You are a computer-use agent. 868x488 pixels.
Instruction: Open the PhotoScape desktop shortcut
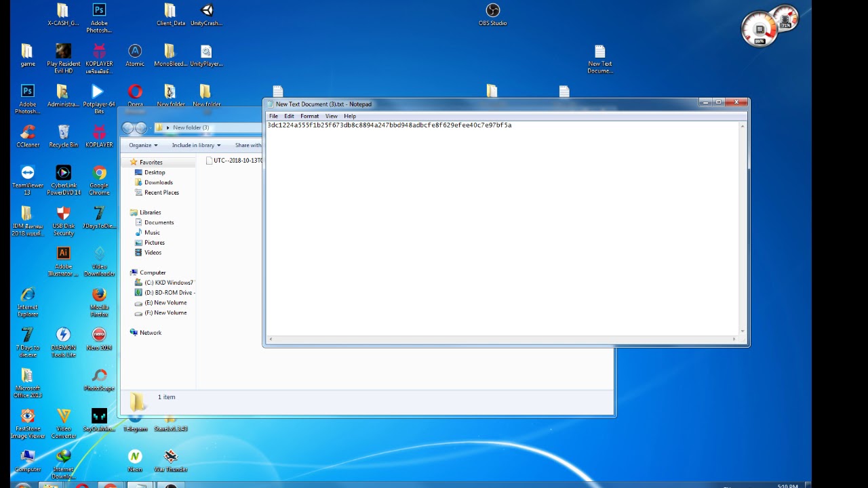(99, 380)
